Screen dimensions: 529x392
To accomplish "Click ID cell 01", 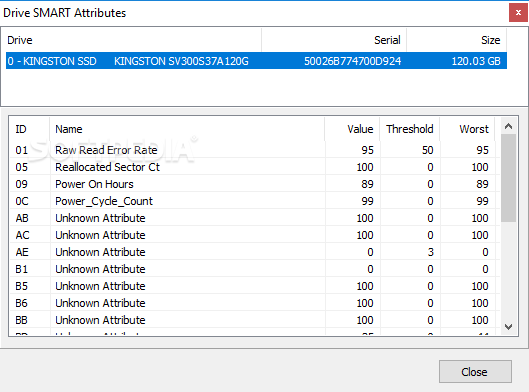I will tap(22, 150).
